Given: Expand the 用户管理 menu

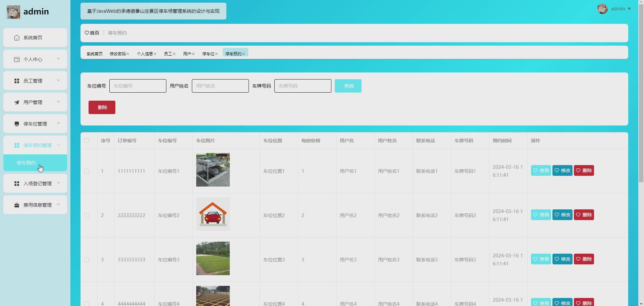Looking at the screenshot, I should (x=58, y=102).
